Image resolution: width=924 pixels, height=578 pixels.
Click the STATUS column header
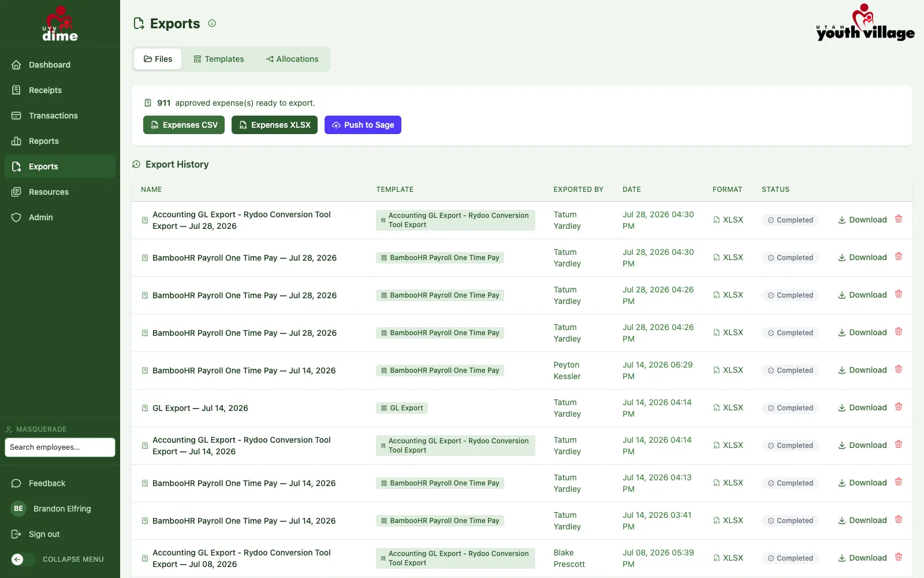(x=776, y=190)
